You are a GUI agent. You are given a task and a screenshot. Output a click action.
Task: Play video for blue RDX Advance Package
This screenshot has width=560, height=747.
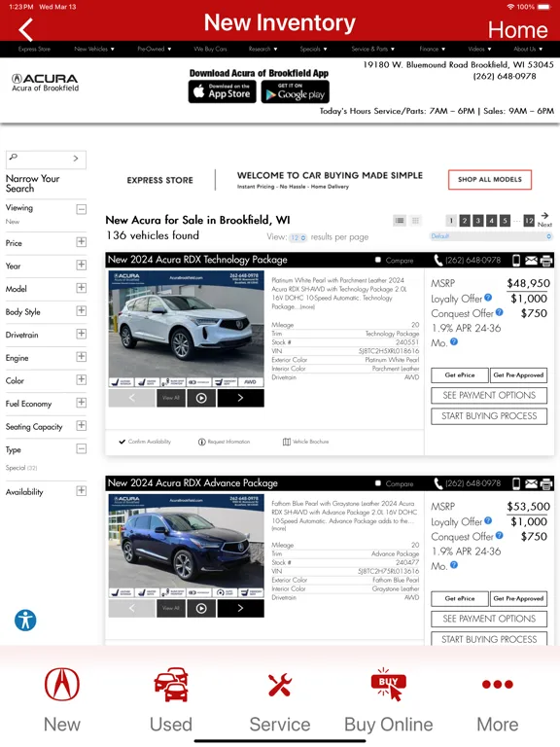click(x=201, y=608)
